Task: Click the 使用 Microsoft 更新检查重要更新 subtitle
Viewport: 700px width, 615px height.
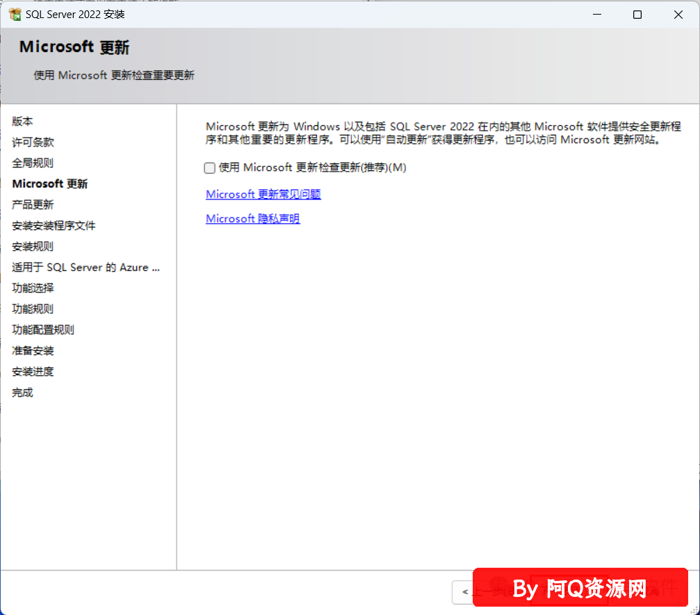Action: pos(114,76)
